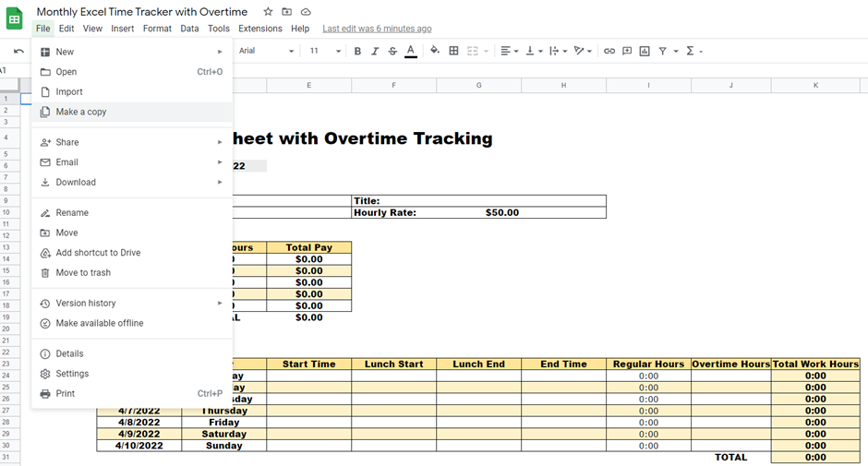This screenshot has height=466, width=868.
Task: Click the filter funnel icon
Action: tap(662, 51)
